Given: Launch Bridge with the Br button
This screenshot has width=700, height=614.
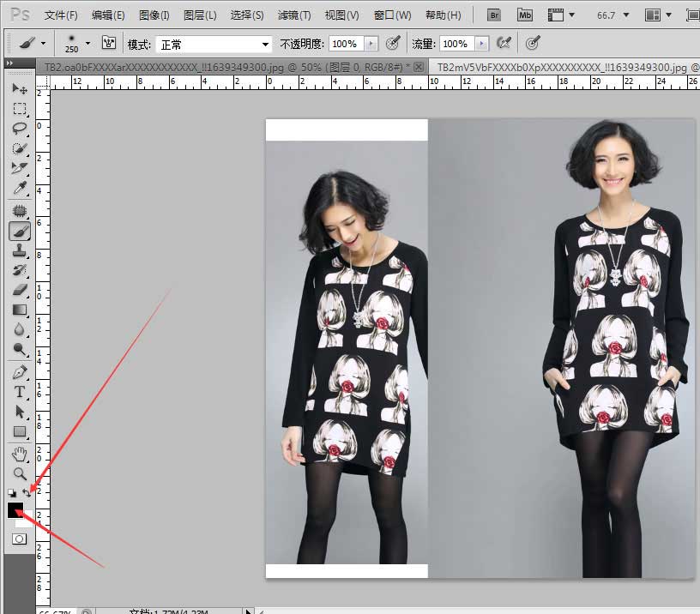Looking at the screenshot, I should (x=494, y=15).
